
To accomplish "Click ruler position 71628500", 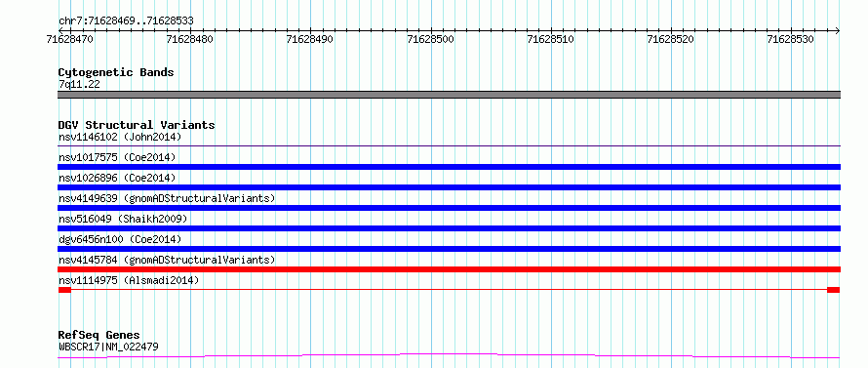I will point(431,39).
